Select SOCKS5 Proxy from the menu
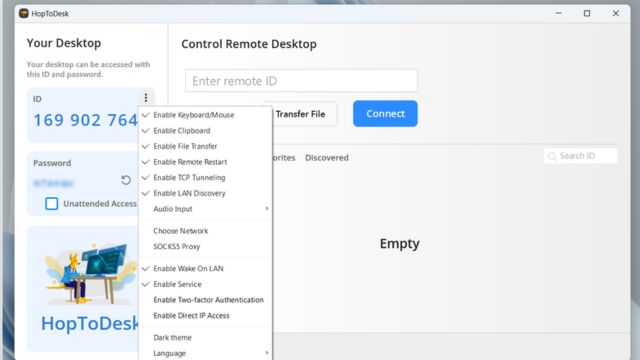 pyautogui.click(x=205, y=247)
